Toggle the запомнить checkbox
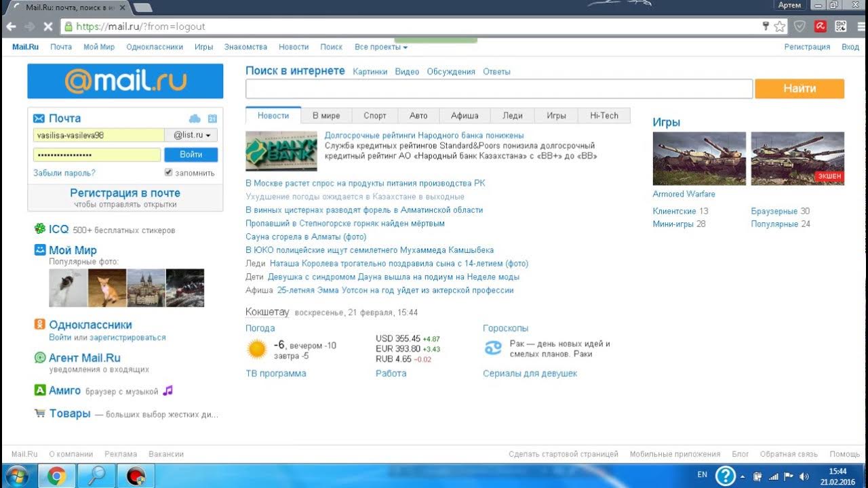 [x=169, y=173]
